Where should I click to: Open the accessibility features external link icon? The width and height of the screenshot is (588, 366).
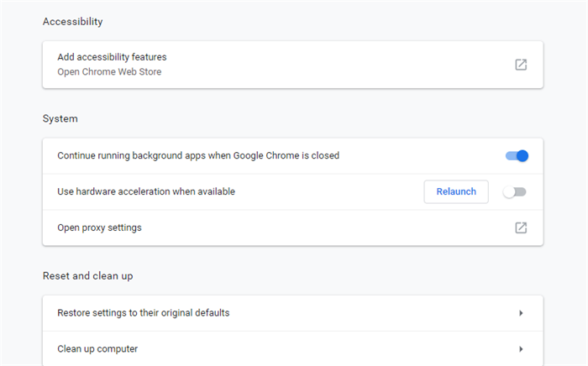click(521, 65)
